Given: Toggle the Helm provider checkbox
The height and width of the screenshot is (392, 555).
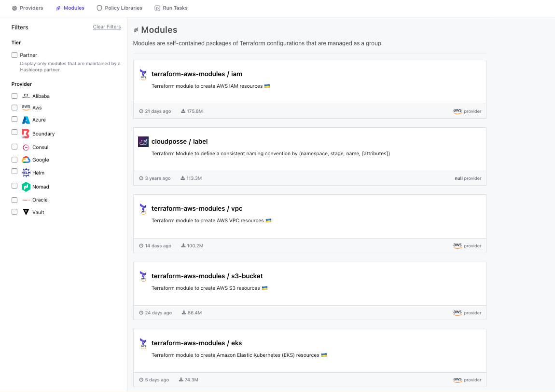Looking at the screenshot, I should tap(14, 172).
